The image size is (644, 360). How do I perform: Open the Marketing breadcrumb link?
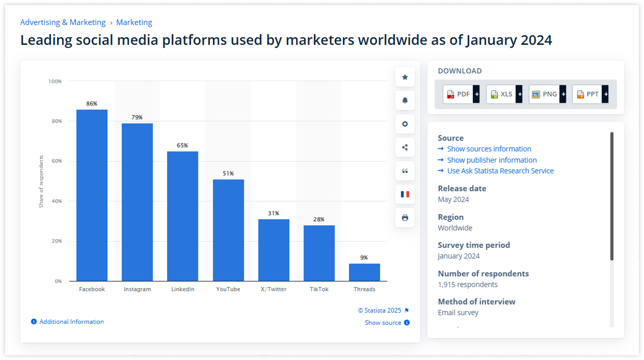(134, 22)
